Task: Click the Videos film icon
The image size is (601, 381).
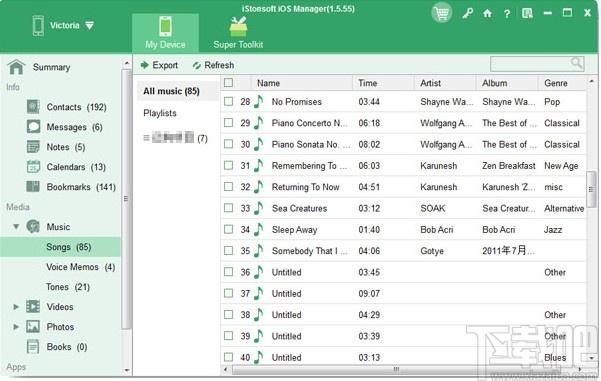Action: (33, 307)
